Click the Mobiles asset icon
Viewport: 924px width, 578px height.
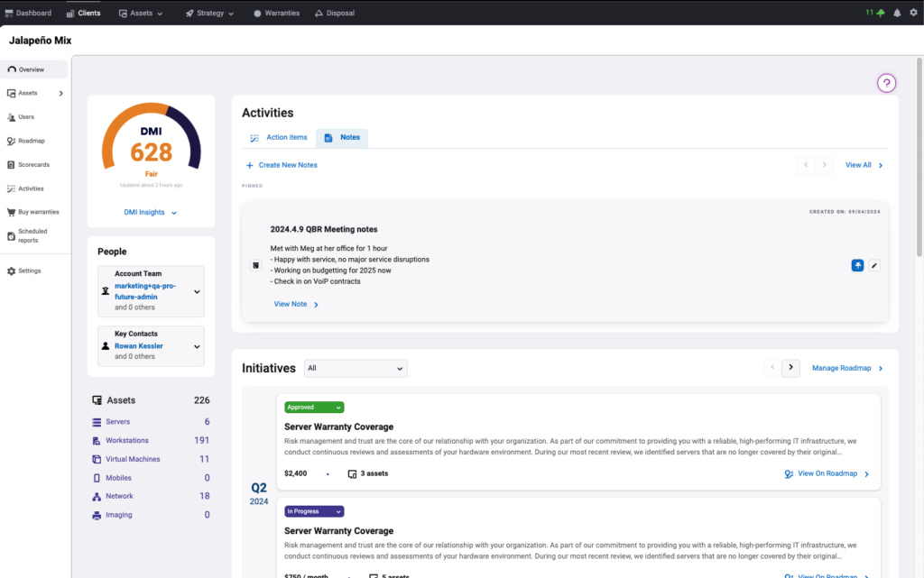[97, 478]
